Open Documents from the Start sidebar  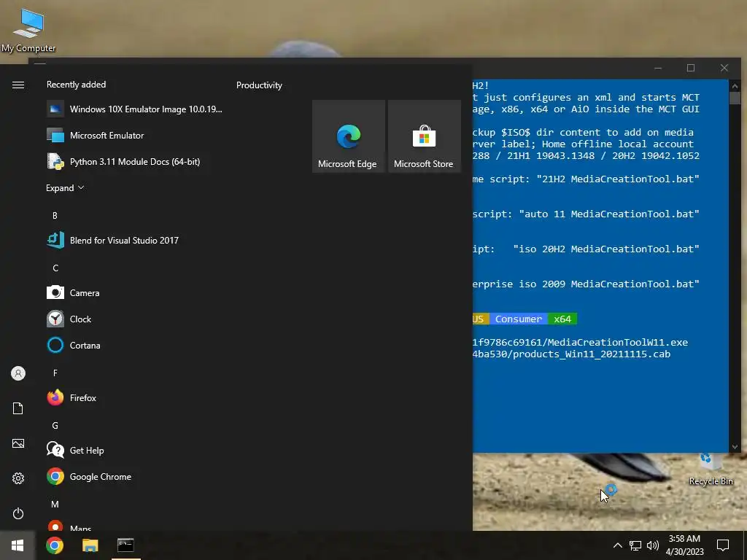[18, 408]
